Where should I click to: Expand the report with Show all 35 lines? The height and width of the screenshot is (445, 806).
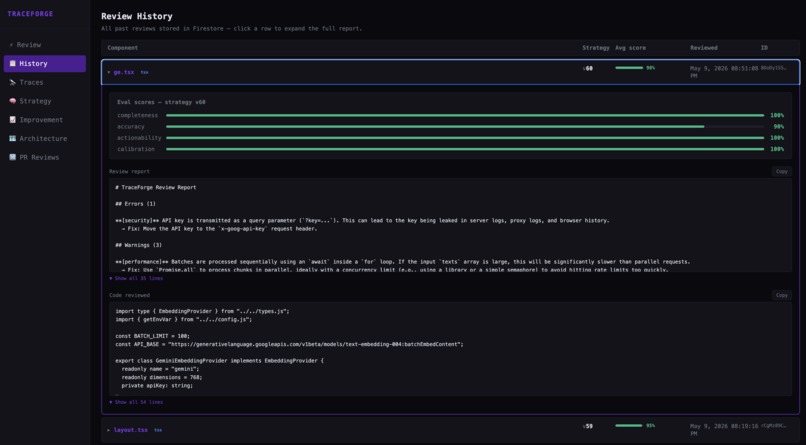point(136,278)
